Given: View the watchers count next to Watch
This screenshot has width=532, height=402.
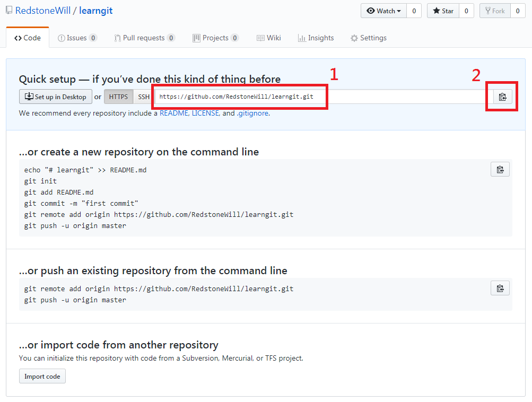Looking at the screenshot, I should (414, 11).
